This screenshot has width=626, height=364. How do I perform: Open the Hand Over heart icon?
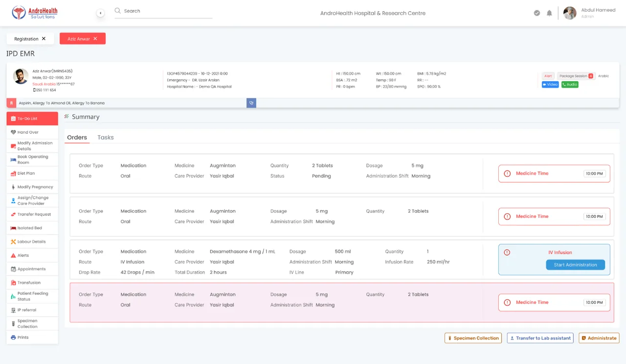click(x=13, y=132)
